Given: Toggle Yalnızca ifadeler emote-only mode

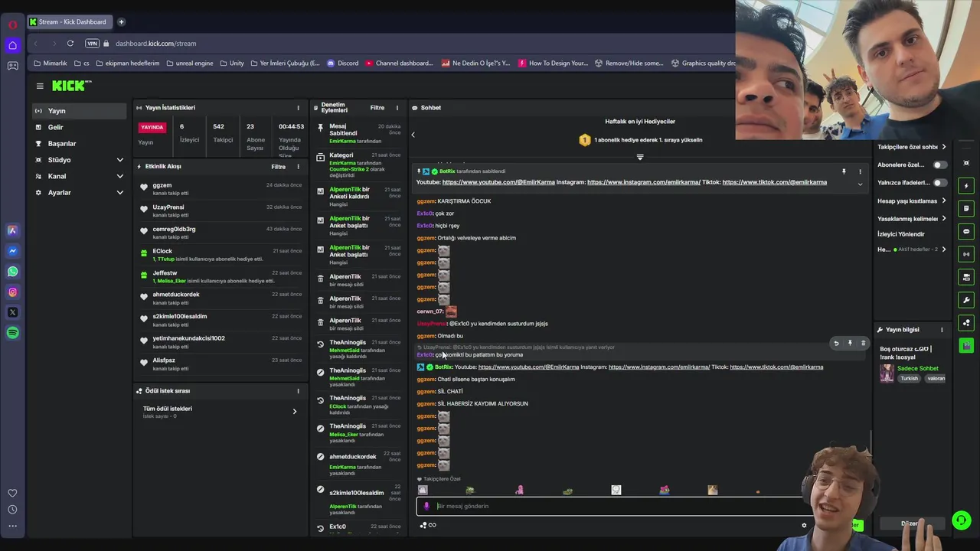Looking at the screenshot, I should 939,183.
